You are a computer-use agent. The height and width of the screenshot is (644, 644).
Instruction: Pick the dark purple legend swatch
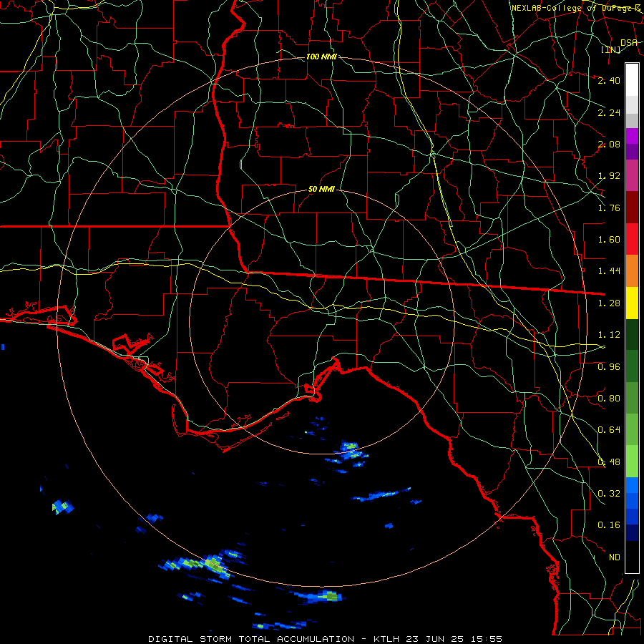click(632, 152)
